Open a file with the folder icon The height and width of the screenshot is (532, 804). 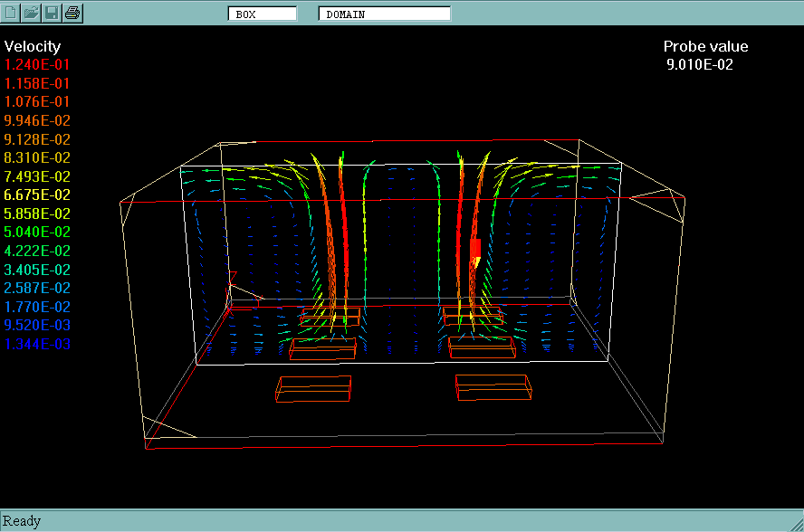tap(31, 13)
